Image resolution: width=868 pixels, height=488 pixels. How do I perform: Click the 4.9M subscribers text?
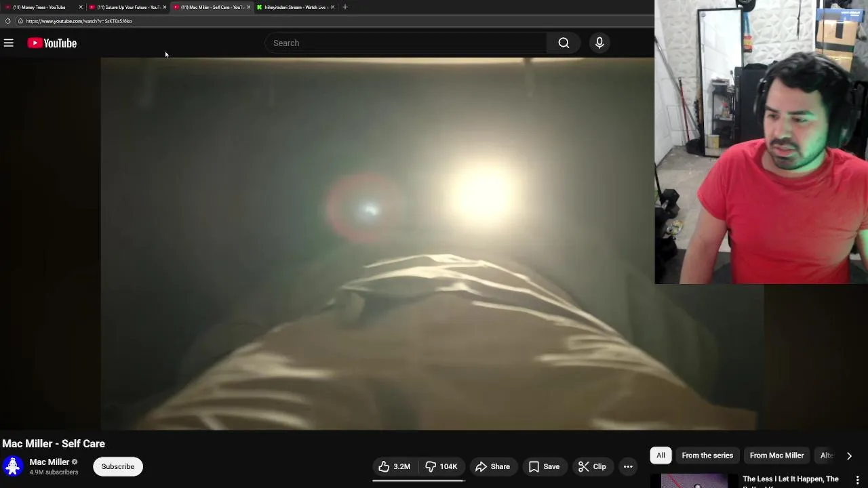click(54, 472)
